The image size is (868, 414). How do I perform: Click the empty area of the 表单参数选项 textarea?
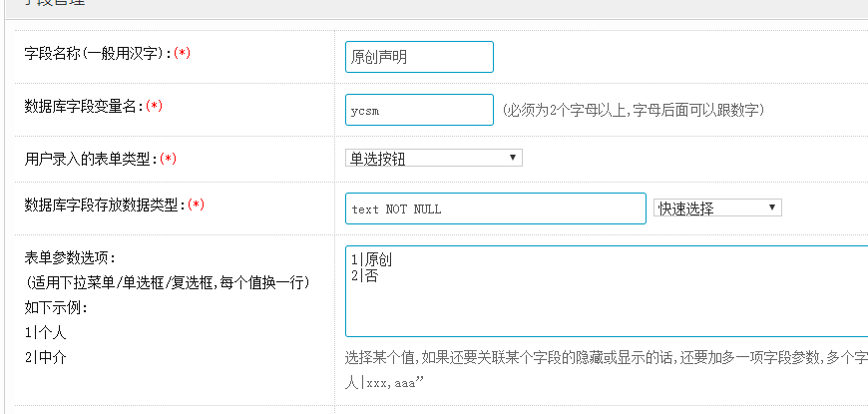click(599, 309)
